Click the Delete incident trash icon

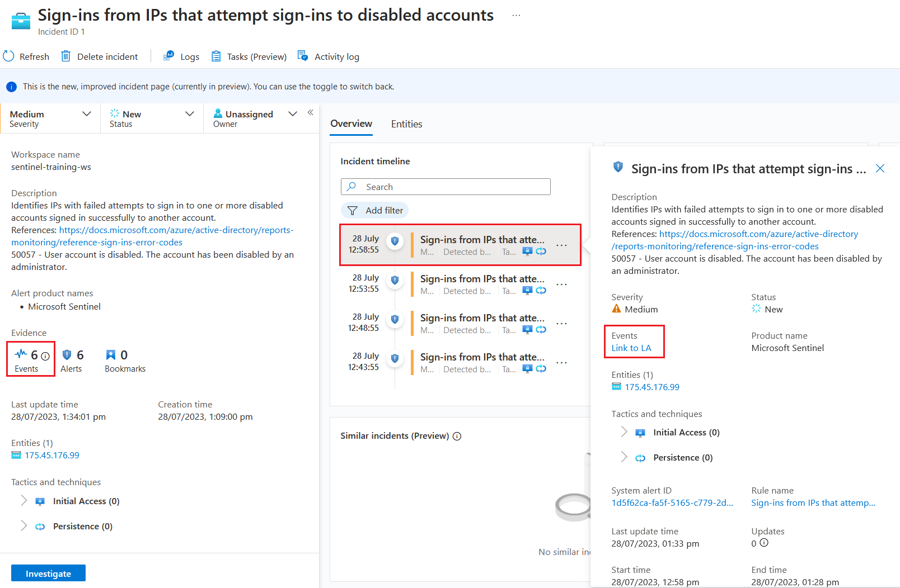click(x=66, y=57)
